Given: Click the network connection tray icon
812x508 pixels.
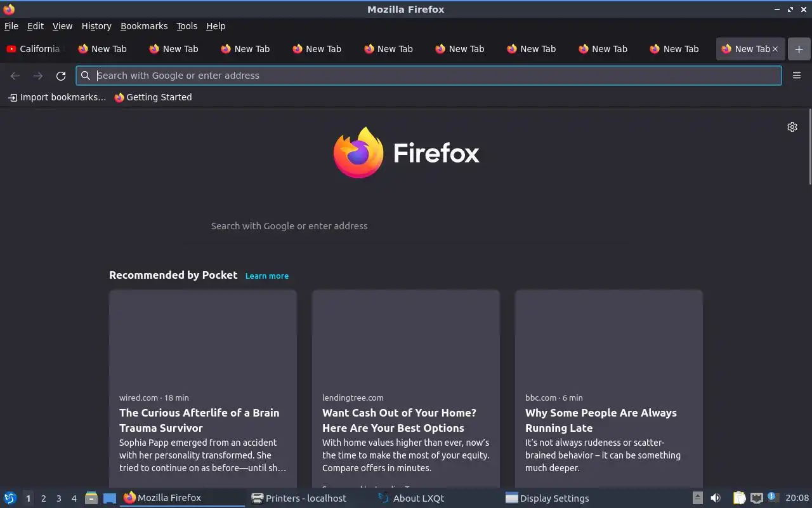Looking at the screenshot, I should pyautogui.click(x=756, y=498).
